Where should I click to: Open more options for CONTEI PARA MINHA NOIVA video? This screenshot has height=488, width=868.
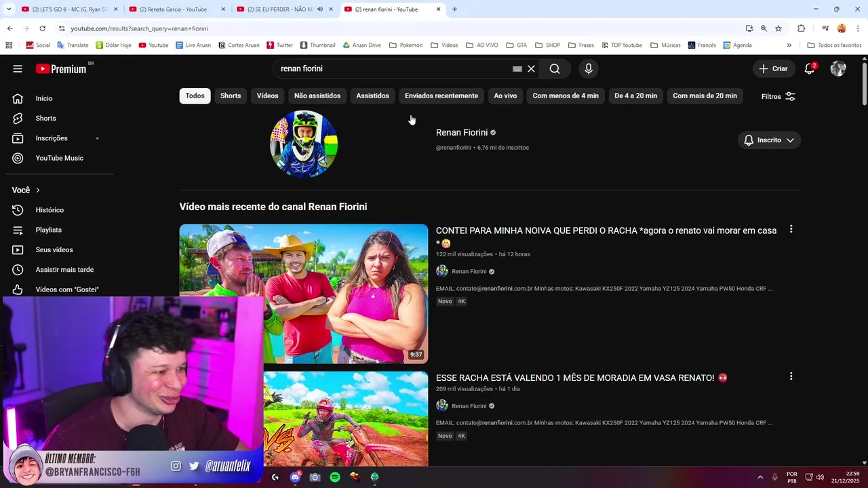(791, 230)
